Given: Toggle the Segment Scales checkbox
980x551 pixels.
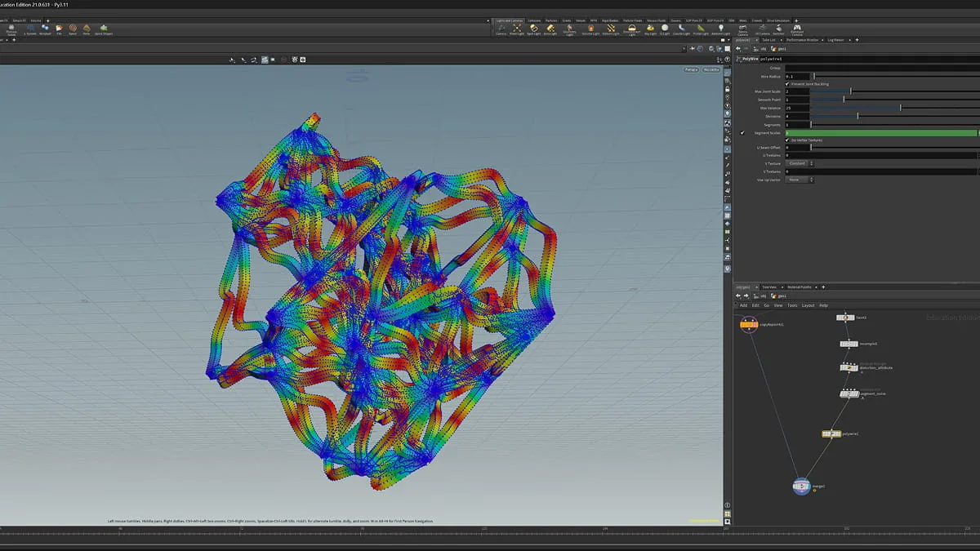Looking at the screenshot, I should [x=742, y=132].
